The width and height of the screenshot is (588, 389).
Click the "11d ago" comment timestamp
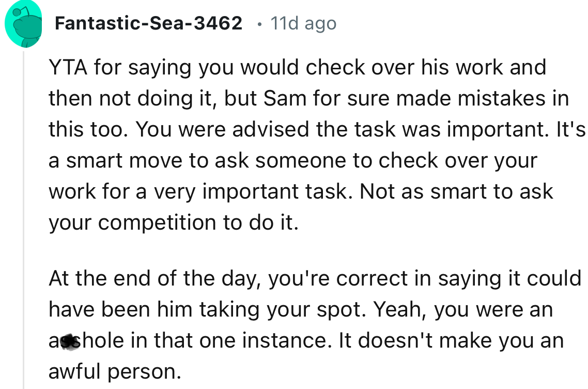click(x=303, y=23)
